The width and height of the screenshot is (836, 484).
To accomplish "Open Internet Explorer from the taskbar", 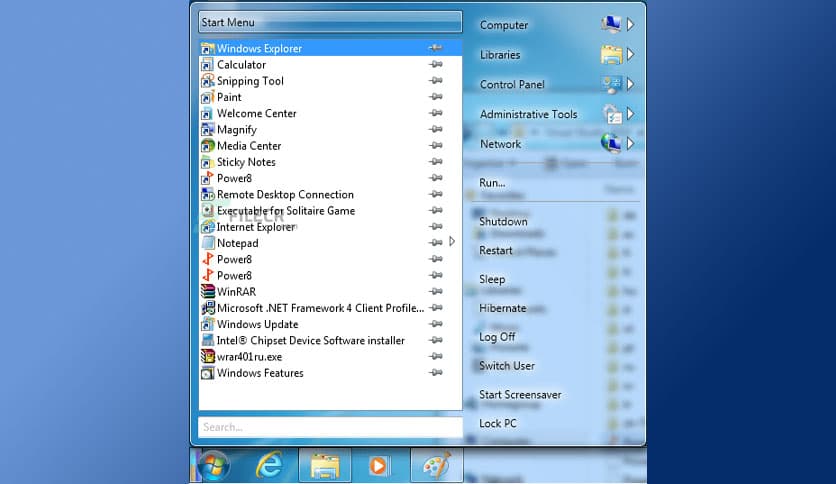I will [270, 466].
